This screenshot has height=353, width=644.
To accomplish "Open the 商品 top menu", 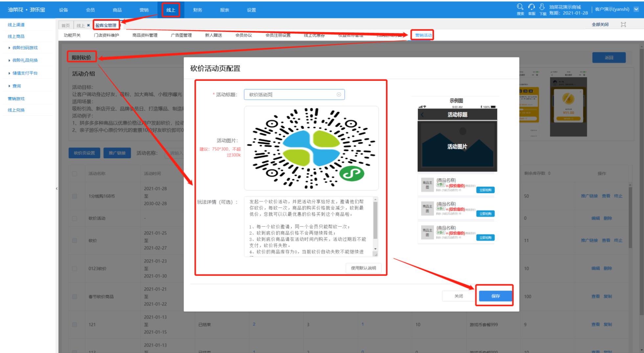I will [117, 10].
